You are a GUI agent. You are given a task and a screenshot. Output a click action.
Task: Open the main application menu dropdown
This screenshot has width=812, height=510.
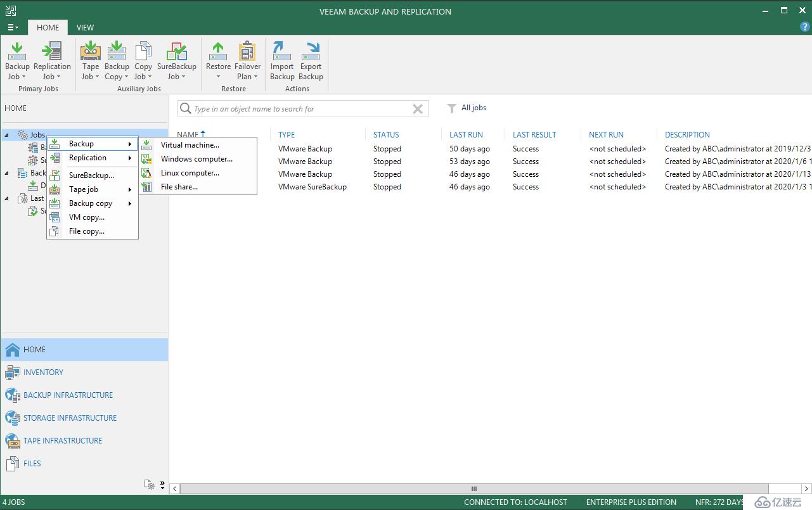pos(13,27)
